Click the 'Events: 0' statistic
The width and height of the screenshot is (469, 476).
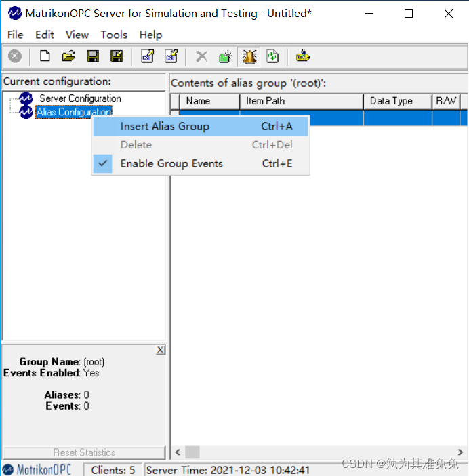pos(67,406)
